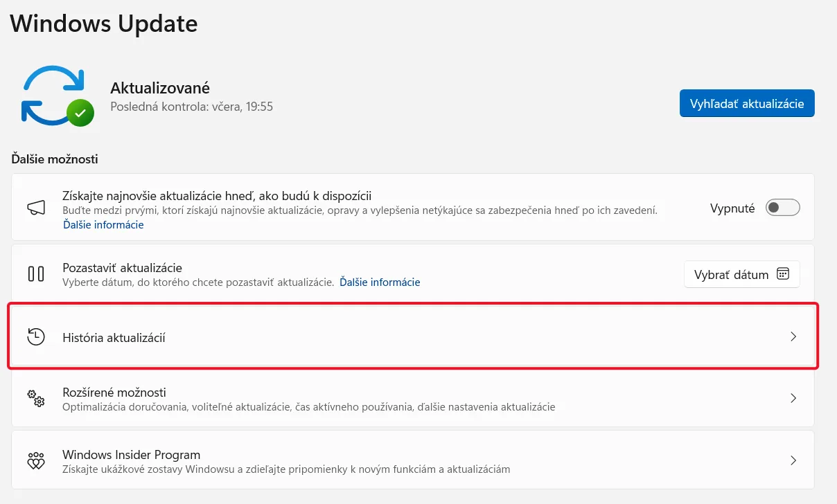The height and width of the screenshot is (504, 837).
Task: Open the Rozšírené možnosti row label
Action: (114, 392)
